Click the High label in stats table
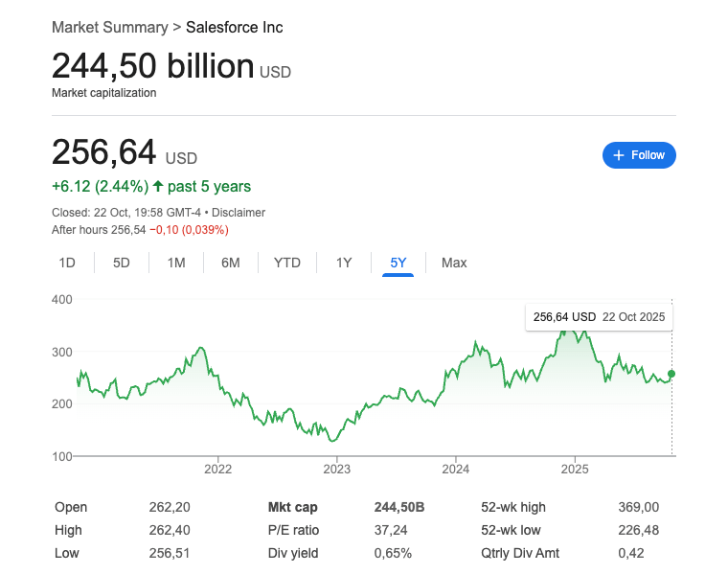728x574 pixels. pos(68,530)
